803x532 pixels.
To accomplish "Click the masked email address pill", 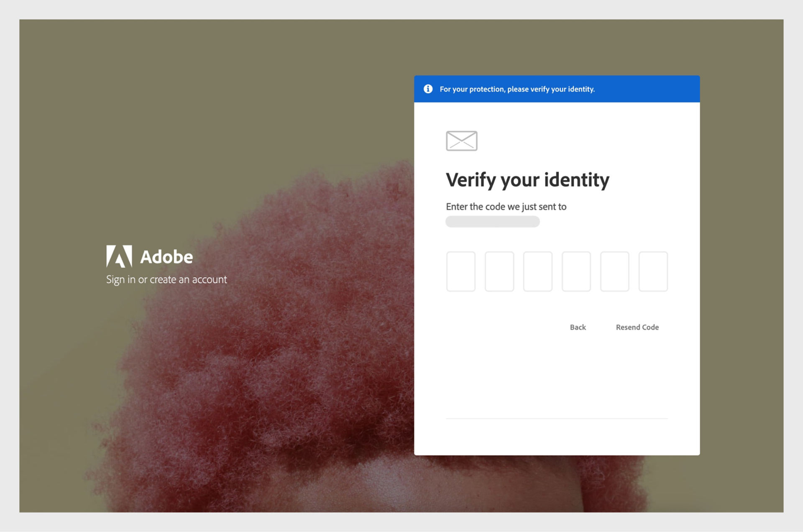I will [492, 221].
